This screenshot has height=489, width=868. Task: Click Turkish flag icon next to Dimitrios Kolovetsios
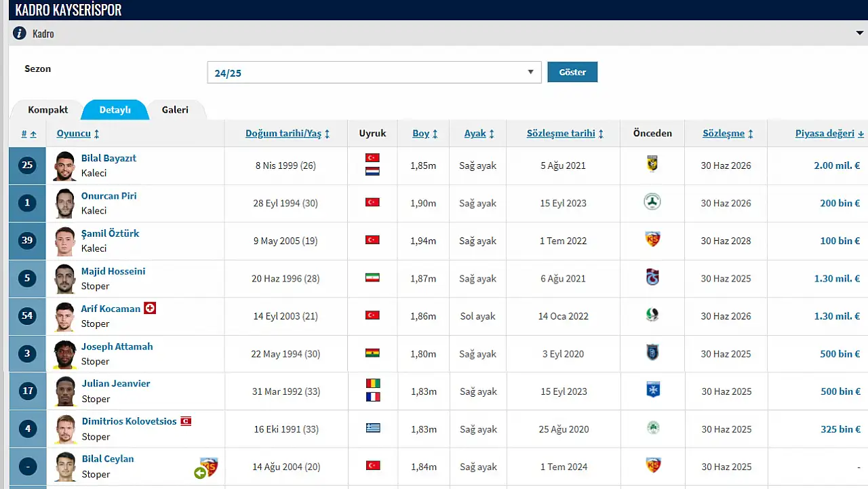pyautogui.click(x=185, y=421)
